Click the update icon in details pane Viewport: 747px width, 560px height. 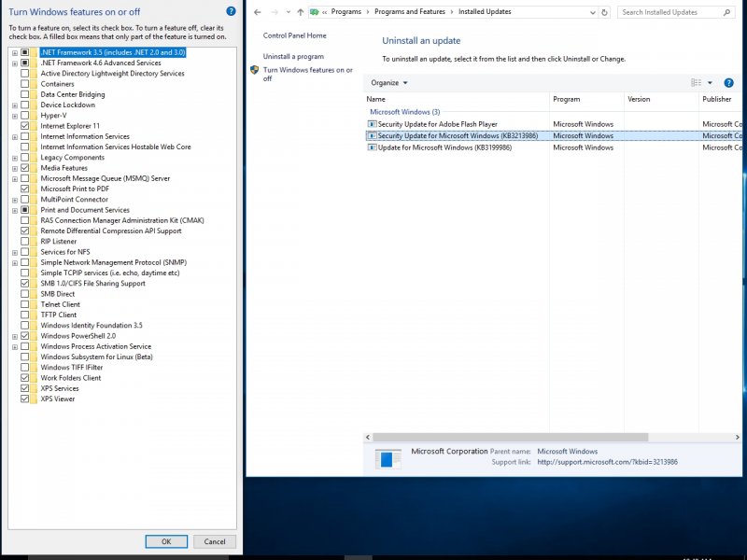(x=388, y=459)
